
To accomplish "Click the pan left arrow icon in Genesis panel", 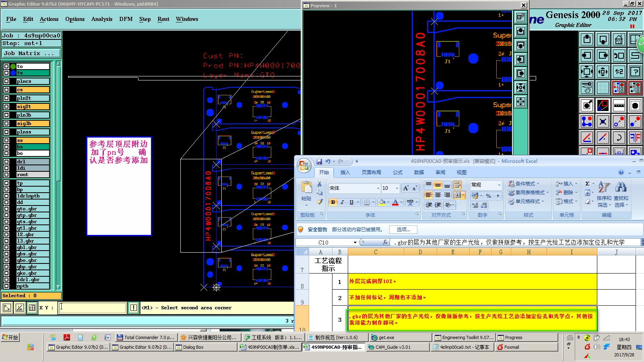I will (587, 55).
